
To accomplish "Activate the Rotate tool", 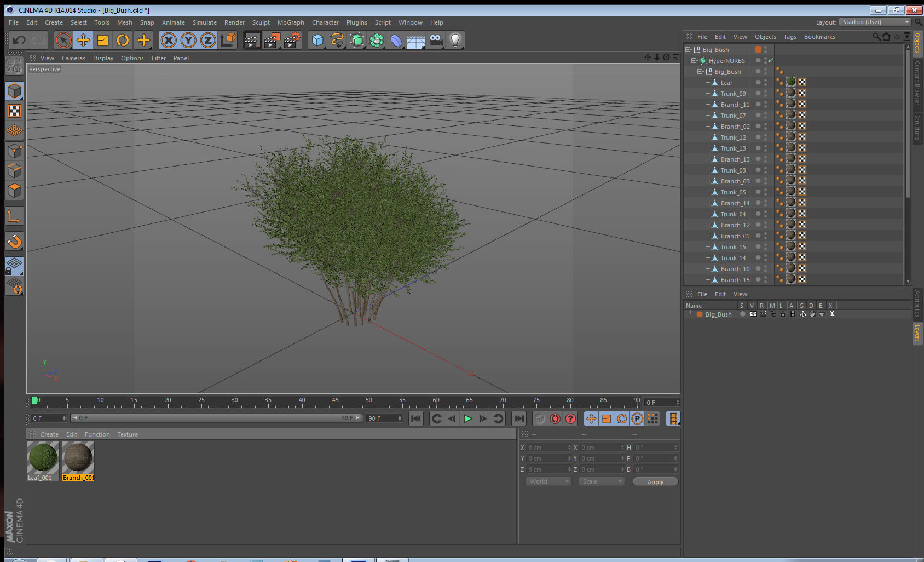I will [123, 40].
